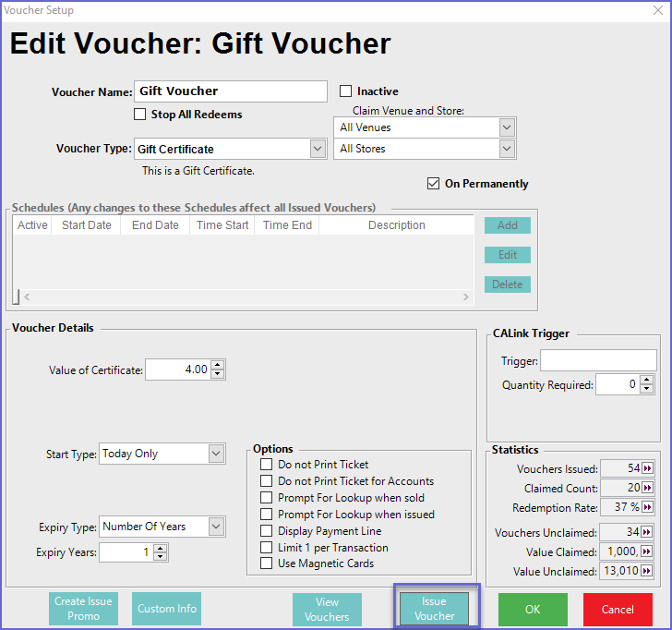Click Vouchers Unclaimed detail arrow
This screenshot has height=630, width=672.
tap(647, 532)
